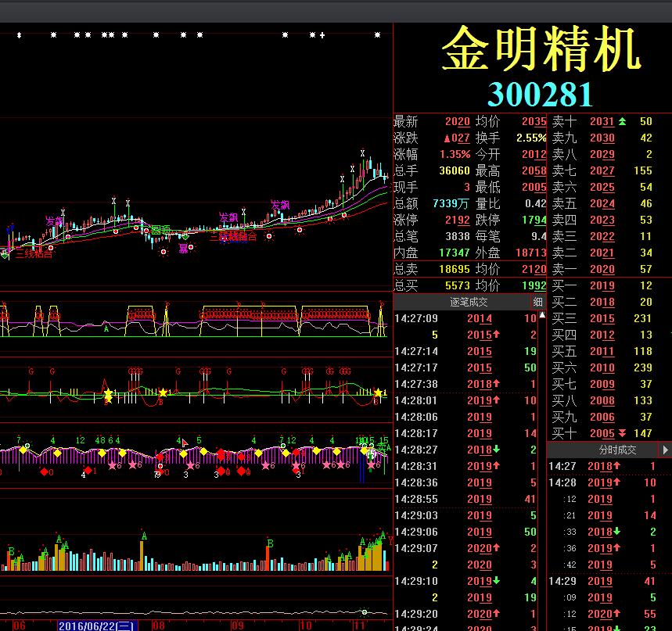Image resolution: width=672 pixels, height=631 pixels.
Task: Expand 分时成交 with its right arrow
Action: click(x=665, y=450)
